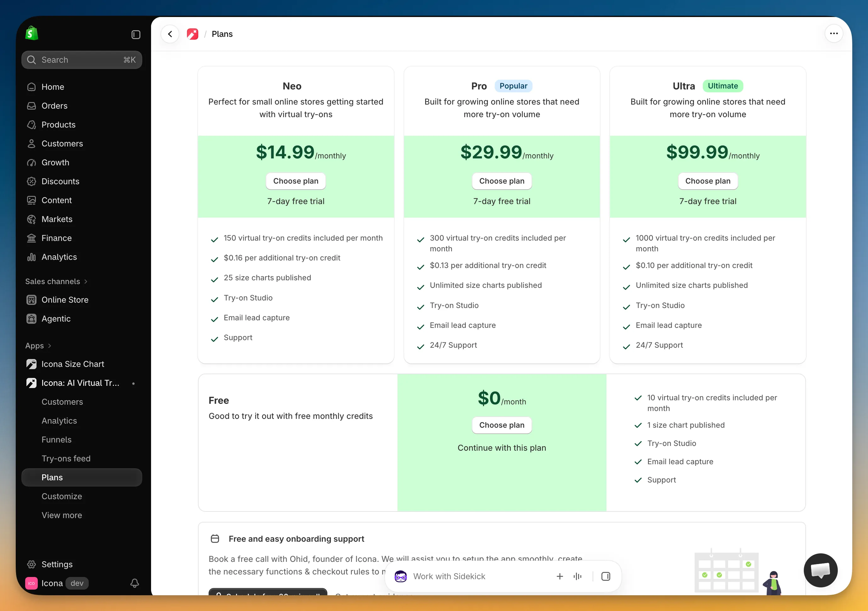This screenshot has height=611, width=868.
Task: Choose the Ultra plan
Action: 708,181
